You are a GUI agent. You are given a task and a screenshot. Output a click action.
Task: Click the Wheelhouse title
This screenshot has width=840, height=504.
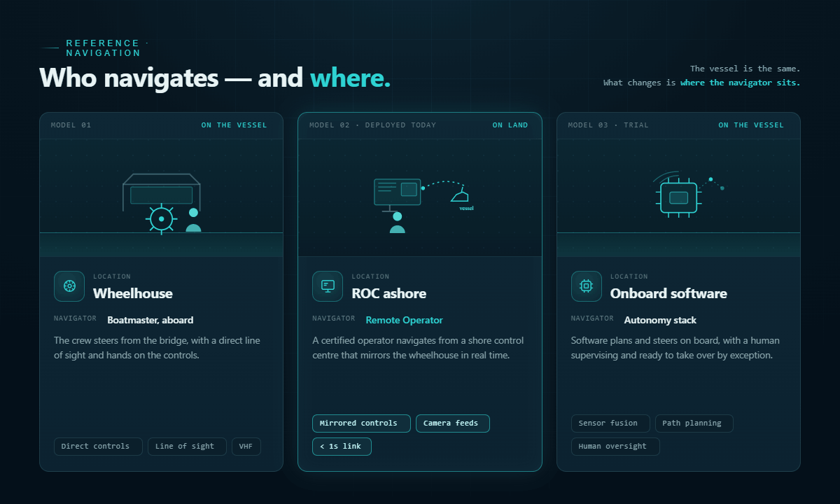click(x=133, y=293)
